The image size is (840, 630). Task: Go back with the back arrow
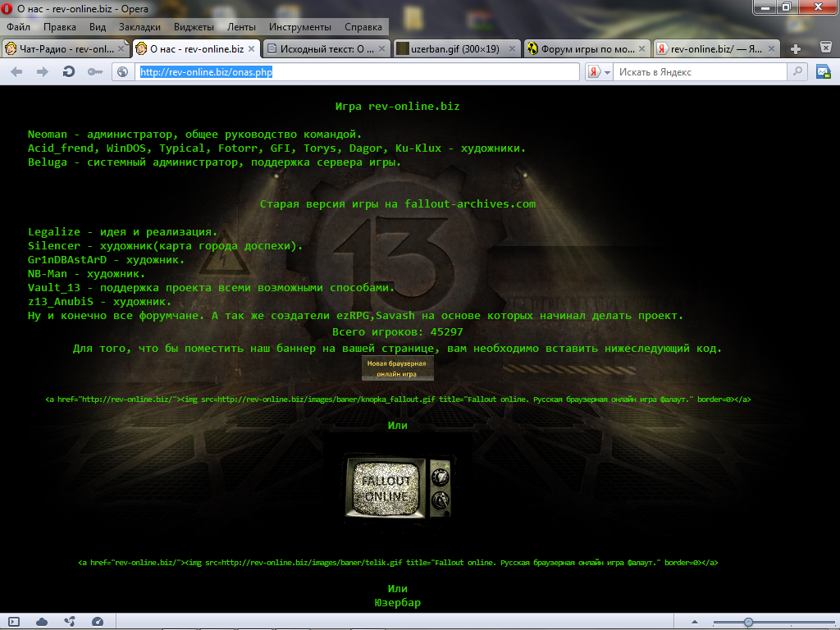click(x=16, y=72)
